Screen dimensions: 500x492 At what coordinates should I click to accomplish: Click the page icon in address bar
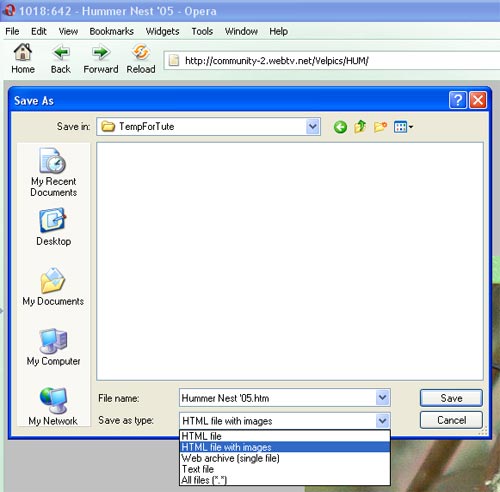click(x=174, y=61)
